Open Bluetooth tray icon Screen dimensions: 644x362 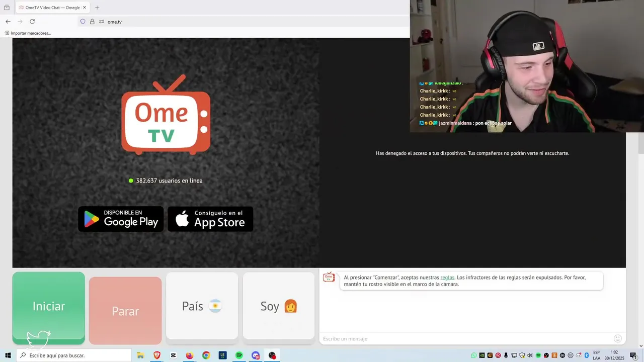tap(587, 355)
